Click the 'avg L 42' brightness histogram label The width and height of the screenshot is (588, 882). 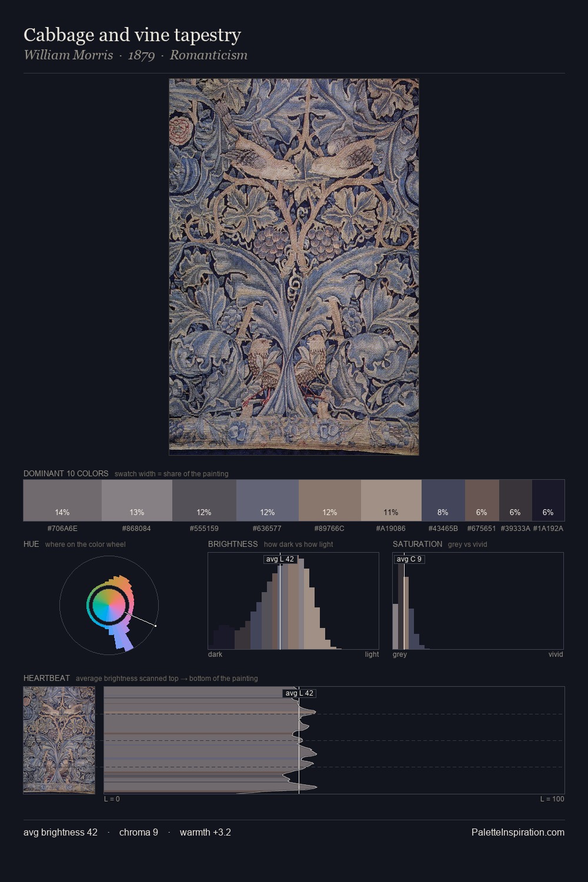[280, 559]
